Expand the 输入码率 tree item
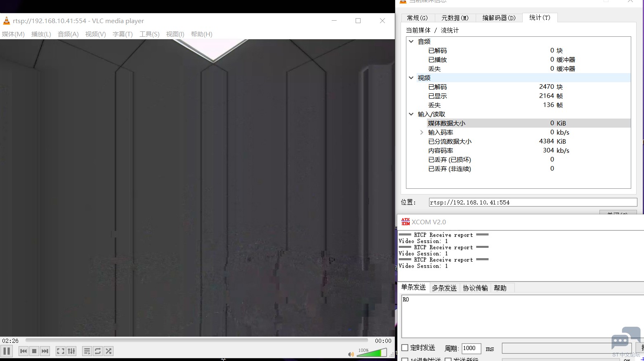The width and height of the screenshot is (644, 361). click(421, 132)
